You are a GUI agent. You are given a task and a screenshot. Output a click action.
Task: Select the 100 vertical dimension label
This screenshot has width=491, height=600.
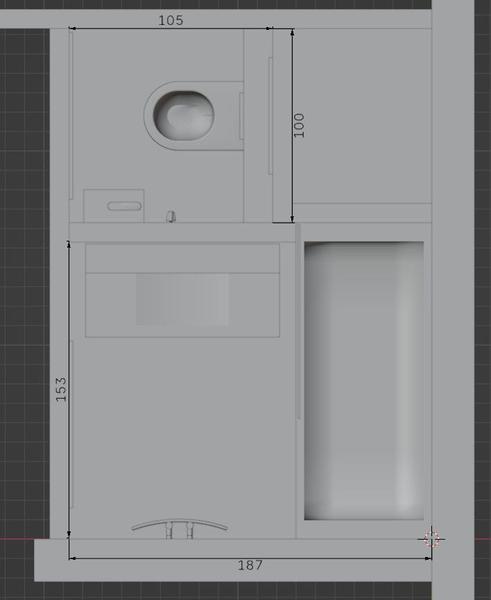[299, 125]
